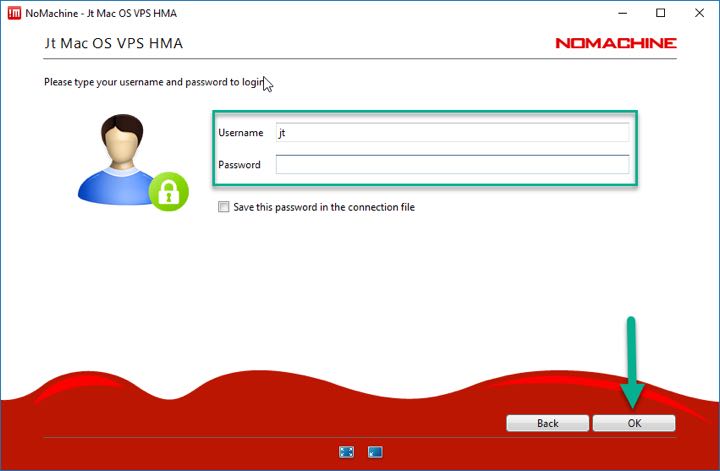Click the blue window-mode icon at bottom
Screen dimensions: 720x471
(x=375, y=452)
